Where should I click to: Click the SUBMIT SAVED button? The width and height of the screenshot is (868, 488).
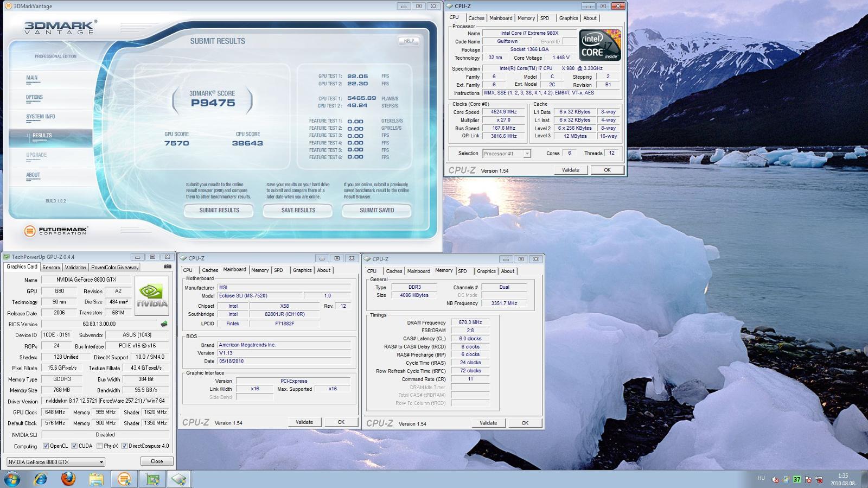tap(377, 211)
